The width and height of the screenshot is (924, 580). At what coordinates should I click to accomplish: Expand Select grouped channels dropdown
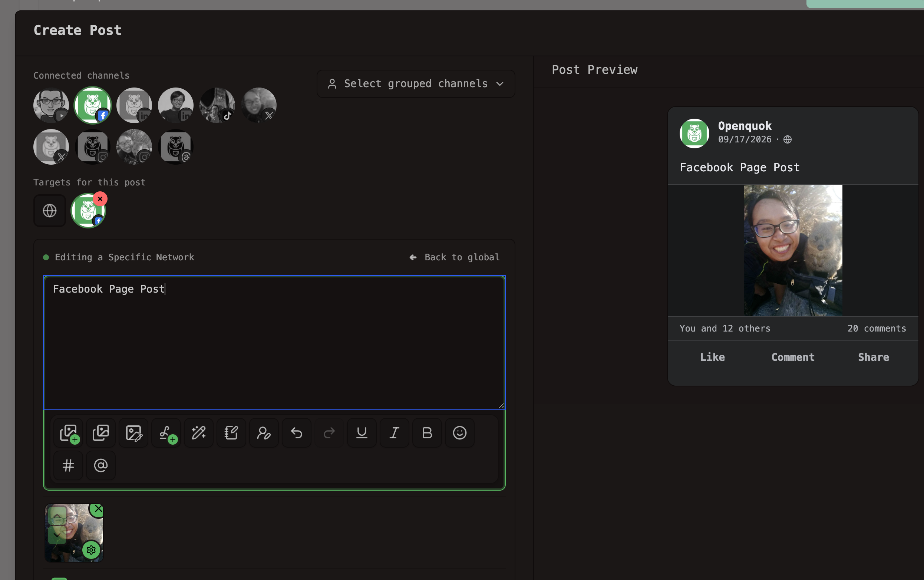[416, 83]
